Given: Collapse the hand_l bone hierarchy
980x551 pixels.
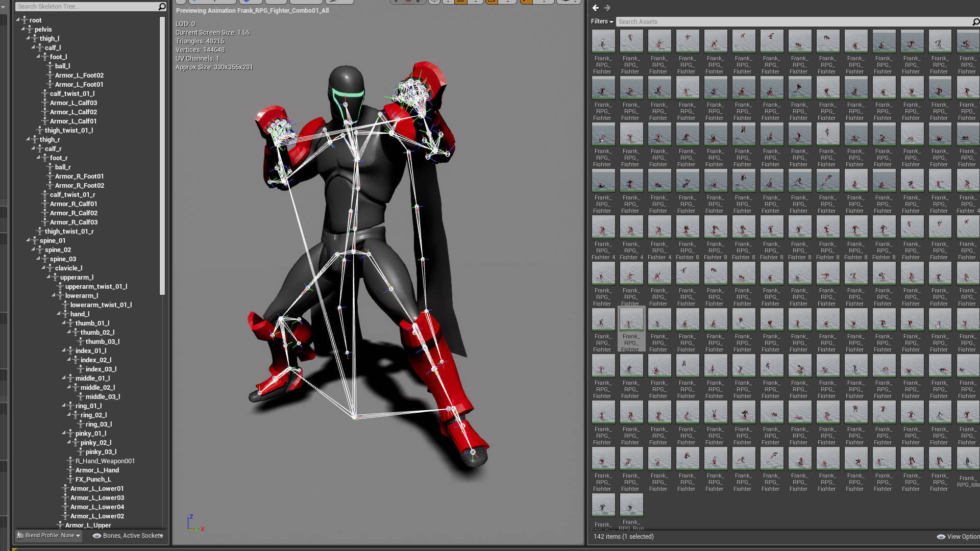Looking at the screenshot, I should [59, 314].
